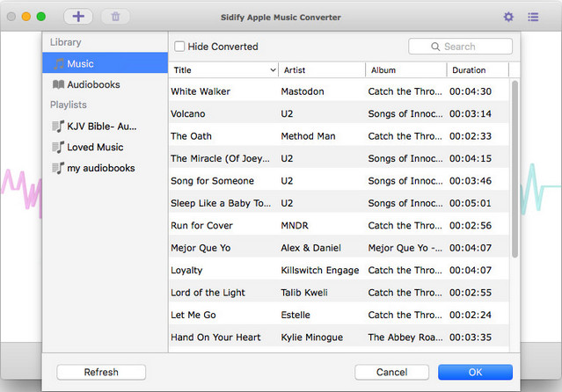Open the Loved Music playlist

click(105, 147)
